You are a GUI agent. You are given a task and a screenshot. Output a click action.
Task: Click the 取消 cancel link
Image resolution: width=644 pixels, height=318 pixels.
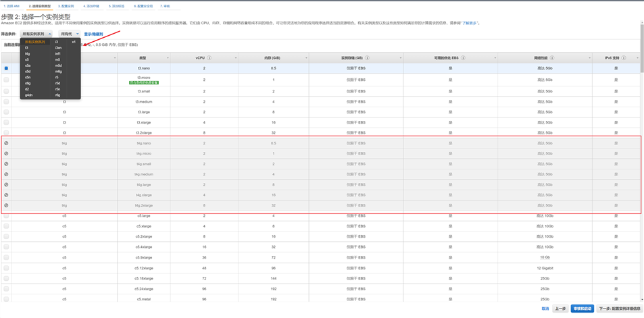[x=545, y=309]
